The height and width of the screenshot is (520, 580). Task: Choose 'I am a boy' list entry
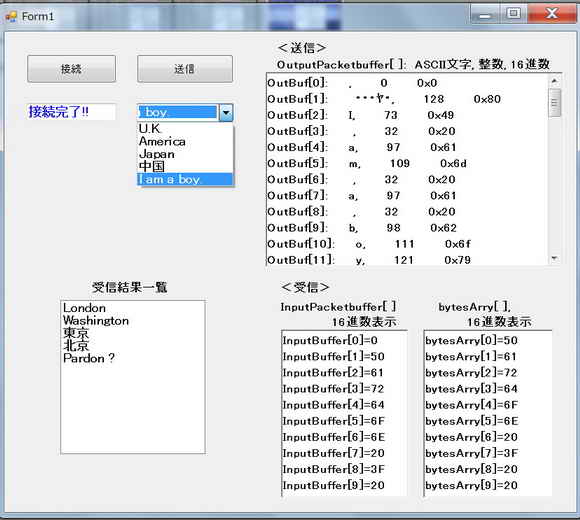click(185, 179)
